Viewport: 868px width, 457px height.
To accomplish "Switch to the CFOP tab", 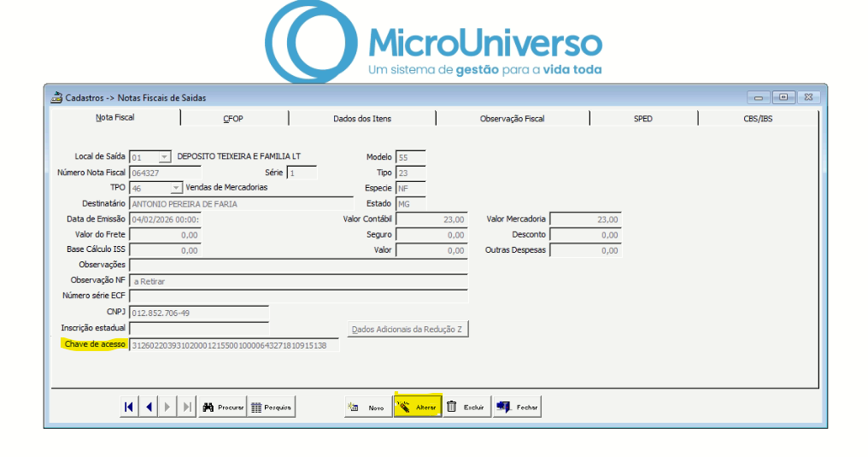I will (x=233, y=119).
